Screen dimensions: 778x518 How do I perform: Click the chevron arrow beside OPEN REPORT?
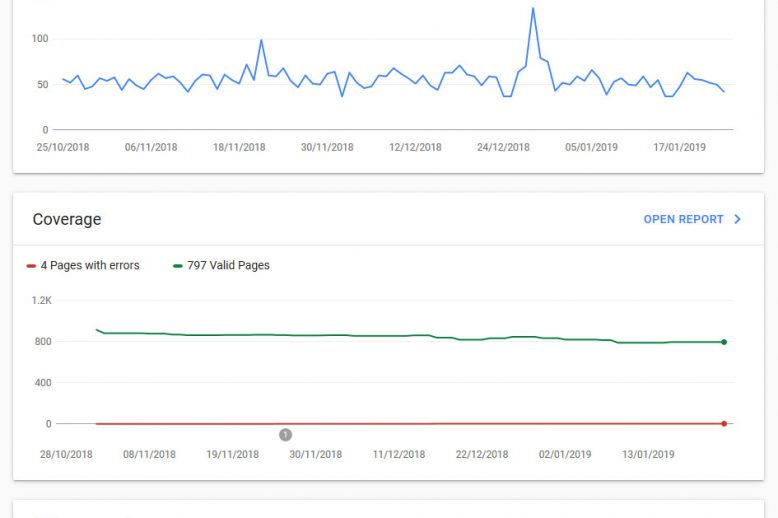click(x=738, y=219)
